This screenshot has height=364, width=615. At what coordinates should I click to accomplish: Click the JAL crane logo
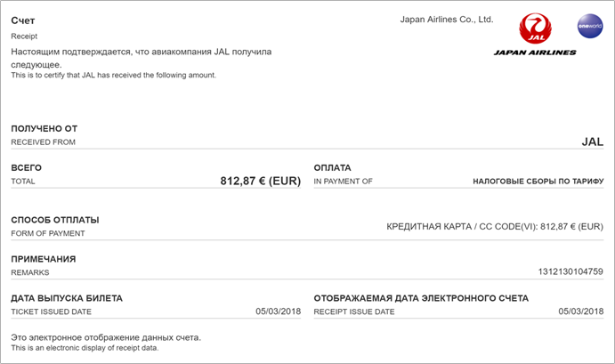click(x=535, y=28)
